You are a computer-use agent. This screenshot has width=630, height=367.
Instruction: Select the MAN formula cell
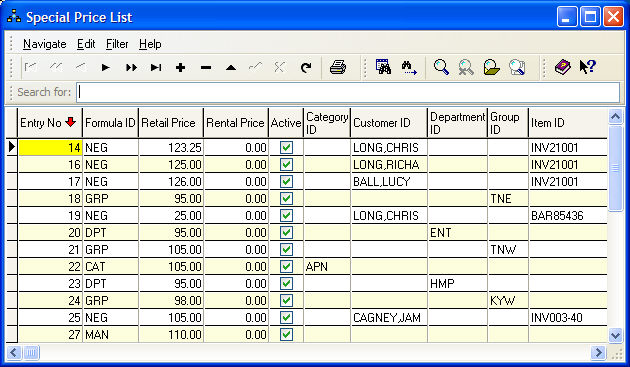pyautogui.click(x=110, y=334)
